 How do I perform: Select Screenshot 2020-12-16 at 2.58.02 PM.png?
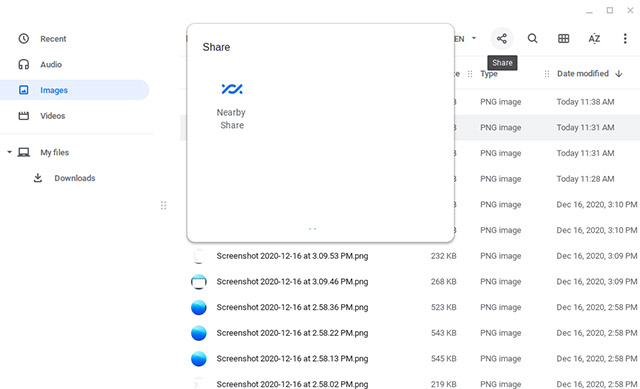click(x=292, y=384)
